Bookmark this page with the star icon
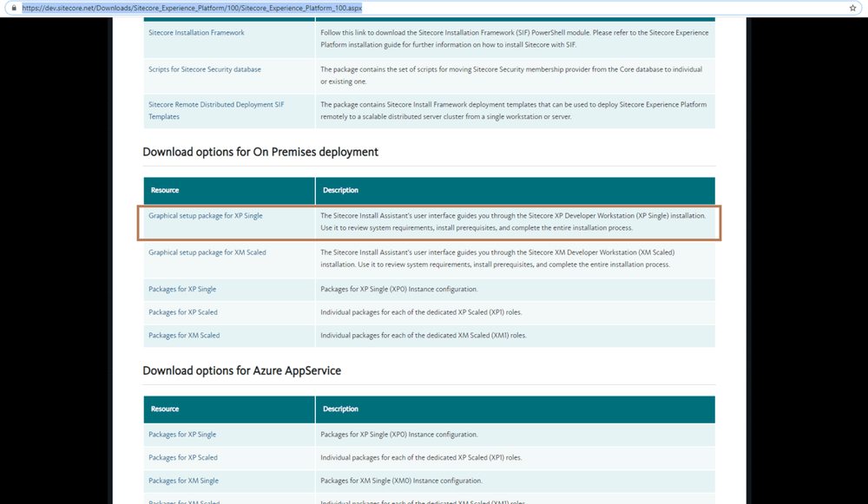This screenshot has height=504, width=868. [852, 8]
